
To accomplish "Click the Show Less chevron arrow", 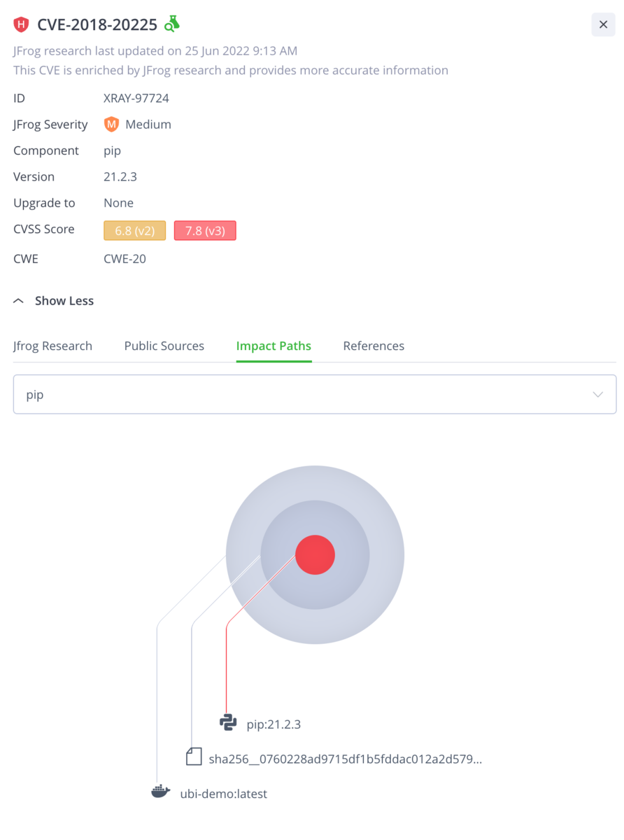I will [x=19, y=301].
